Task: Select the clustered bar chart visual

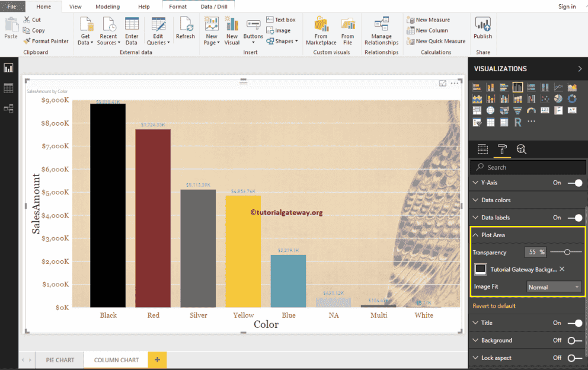Action: (504, 87)
